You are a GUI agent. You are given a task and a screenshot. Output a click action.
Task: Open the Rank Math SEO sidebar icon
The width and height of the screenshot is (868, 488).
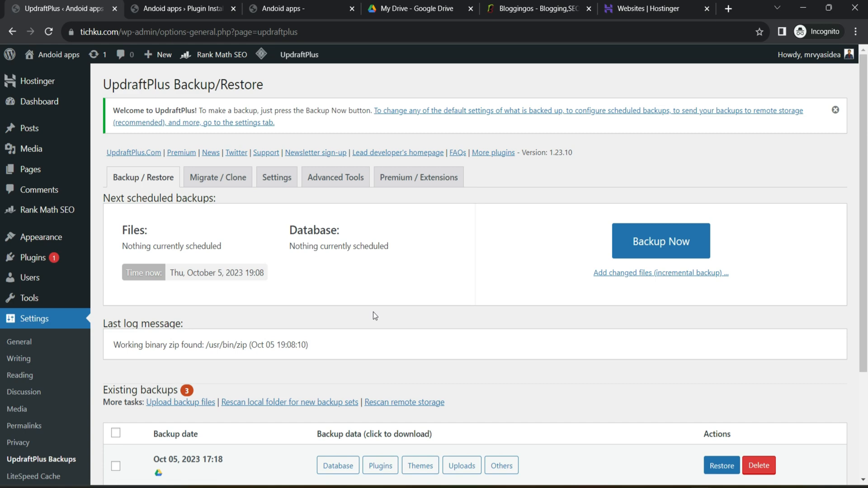pyautogui.click(x=10, y=210)
